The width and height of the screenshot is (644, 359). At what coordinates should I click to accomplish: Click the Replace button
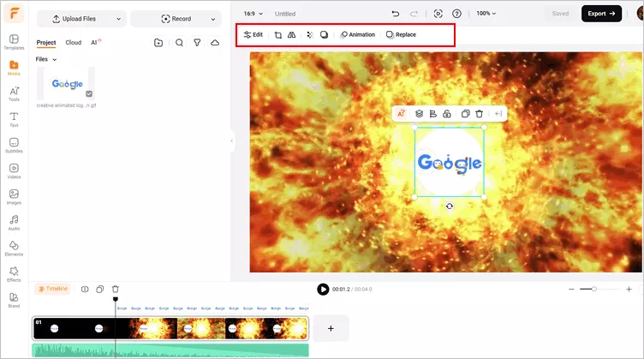point(402,35)
